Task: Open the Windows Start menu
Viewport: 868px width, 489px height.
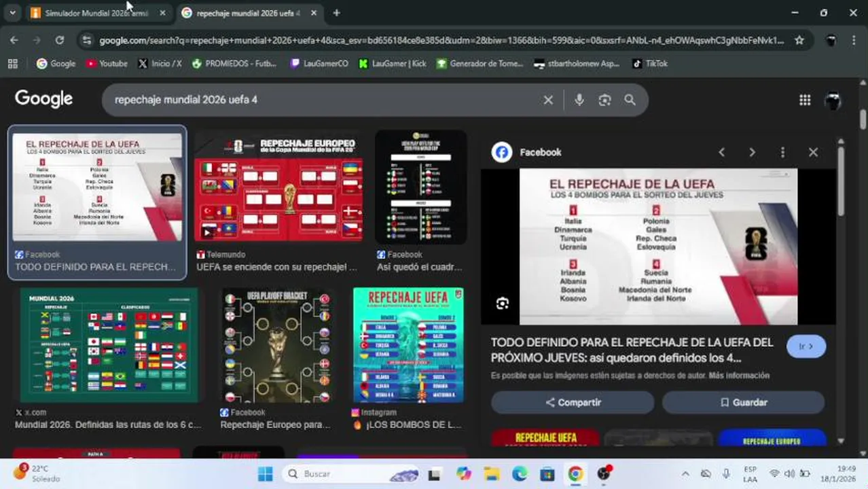Action: tap(265, 474)
